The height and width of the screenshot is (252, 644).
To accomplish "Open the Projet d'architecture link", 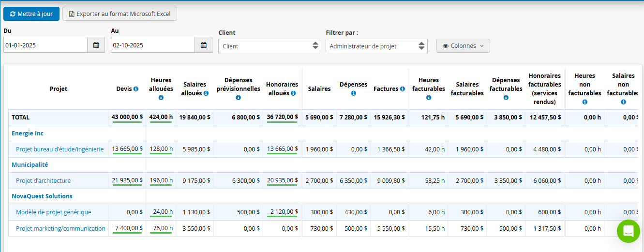I will [43, 181].
